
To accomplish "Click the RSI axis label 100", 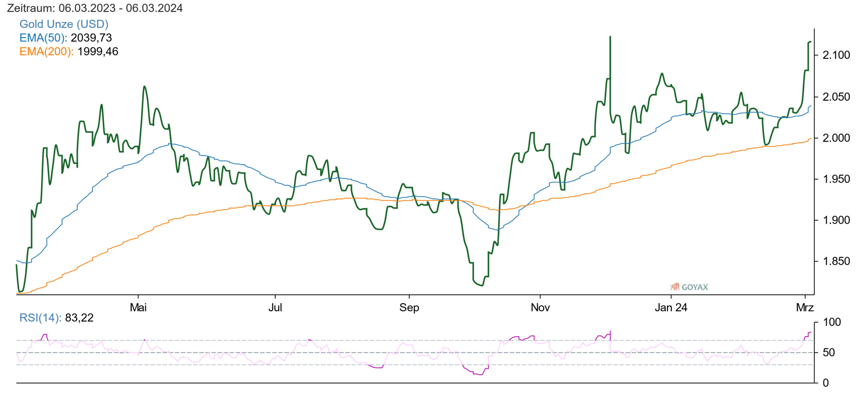I will (832, 322).
